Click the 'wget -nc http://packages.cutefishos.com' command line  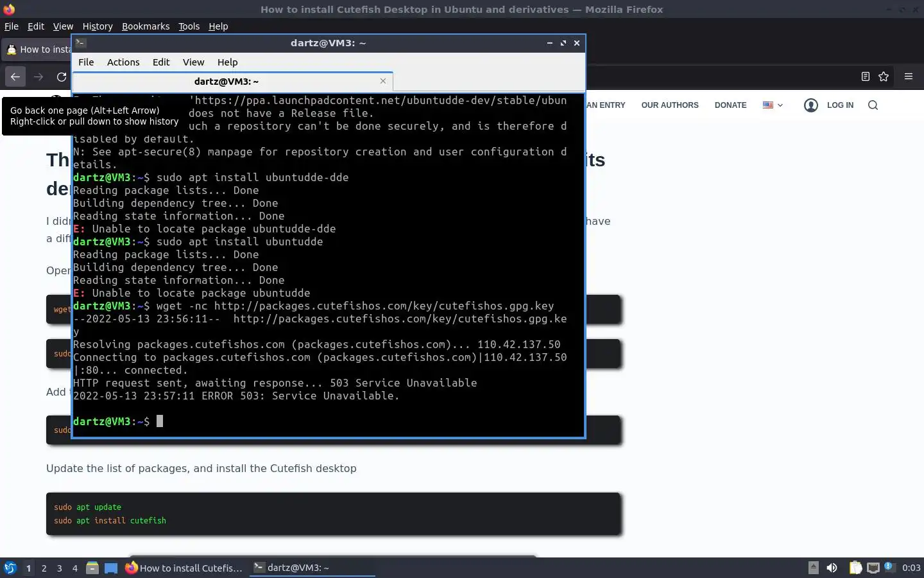coord(313,306)
